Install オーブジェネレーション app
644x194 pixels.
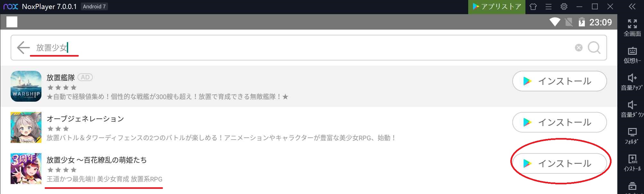(x=559, y=122)
